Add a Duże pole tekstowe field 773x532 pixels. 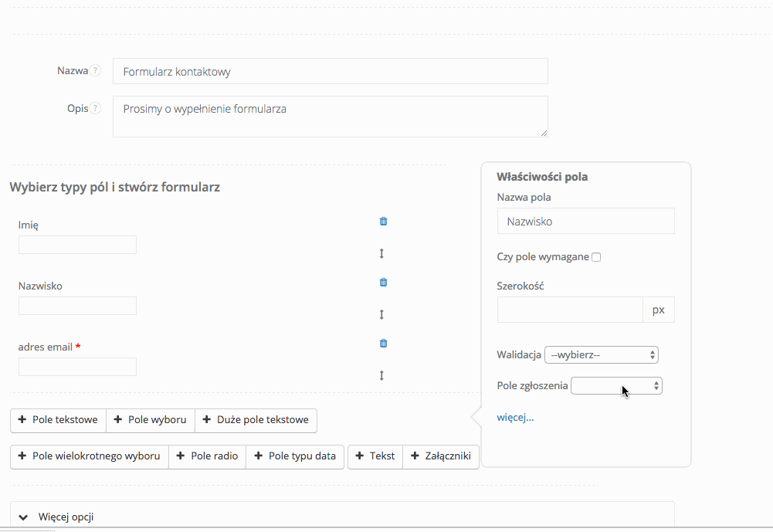point(256,420)
